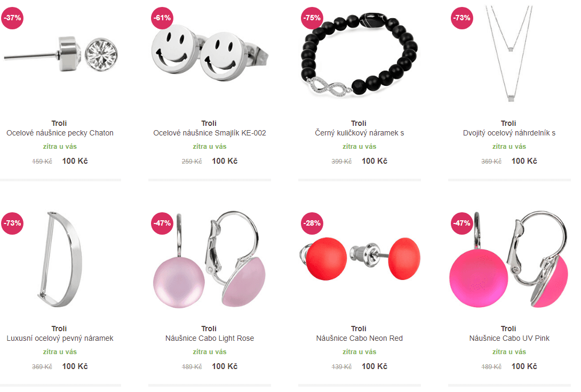Click the -37% discount badge
The image size is (581, 392).
click(x=12, y=18)
